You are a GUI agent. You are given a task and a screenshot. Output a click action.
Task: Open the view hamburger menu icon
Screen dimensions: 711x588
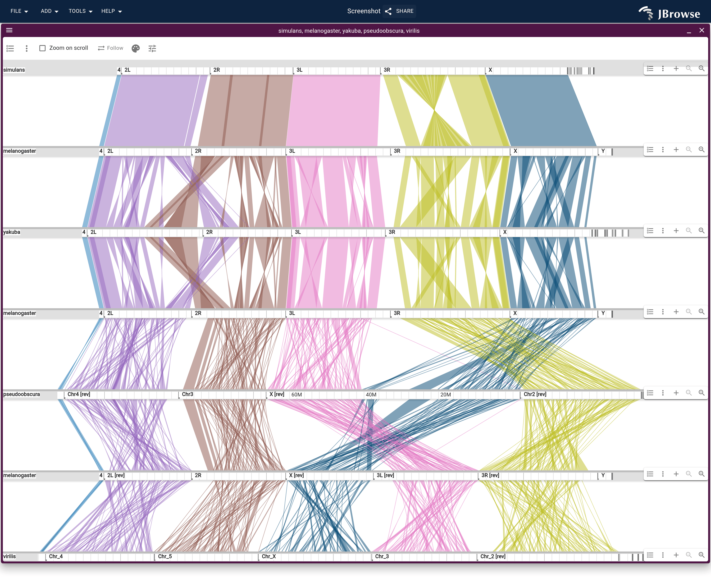9,31
